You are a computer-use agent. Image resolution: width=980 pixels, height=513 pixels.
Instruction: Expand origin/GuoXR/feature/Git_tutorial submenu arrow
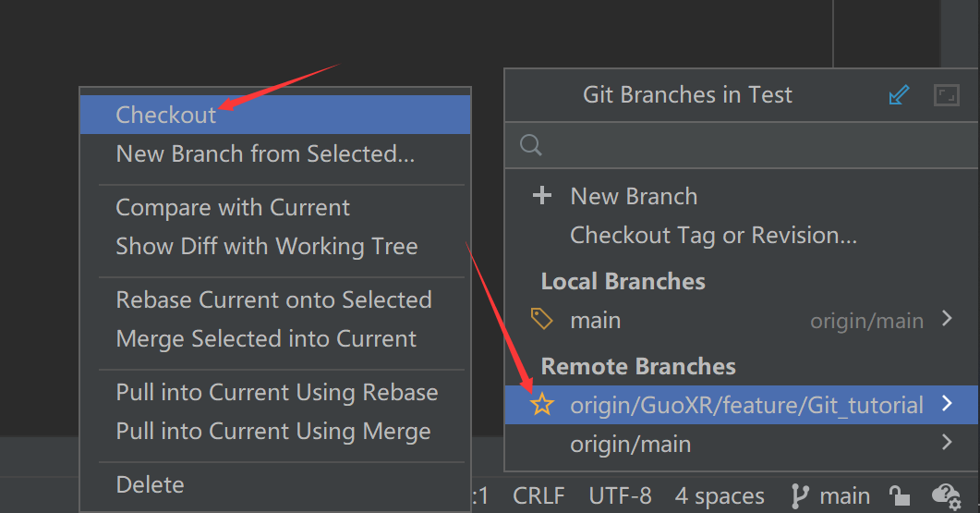tap(946, 405)
